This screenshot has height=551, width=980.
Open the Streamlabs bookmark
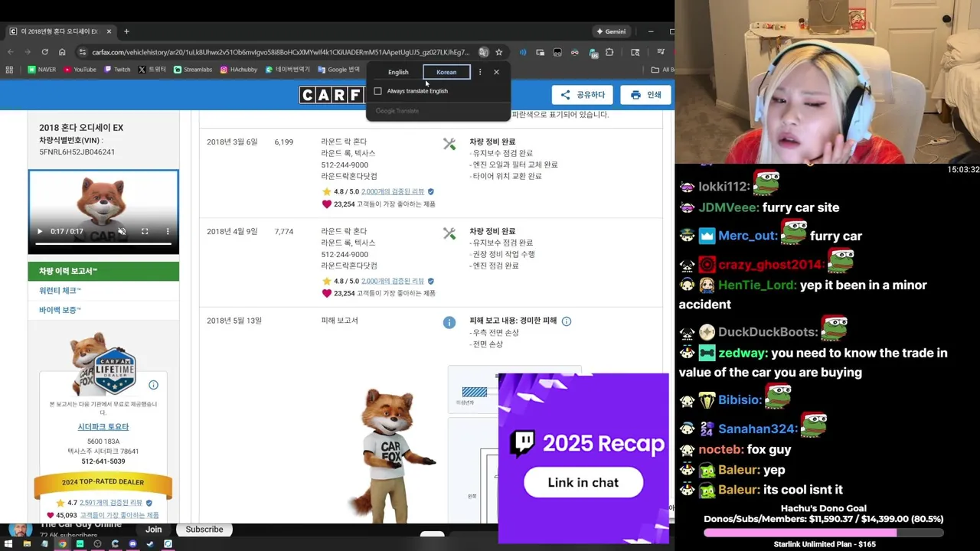[x=193, y=70]
